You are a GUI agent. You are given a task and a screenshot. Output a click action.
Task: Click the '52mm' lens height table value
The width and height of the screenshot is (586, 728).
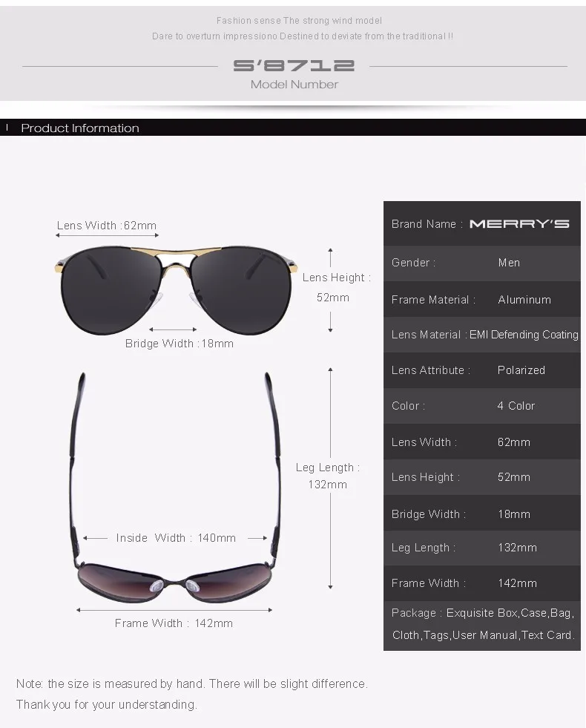[513, 477]
